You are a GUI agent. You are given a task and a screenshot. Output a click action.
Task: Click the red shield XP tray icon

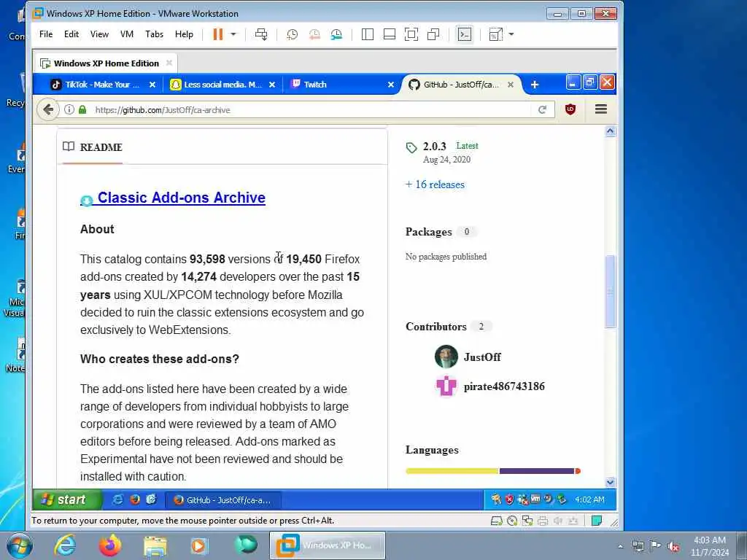pyautogui.click(x=509, y=499)
